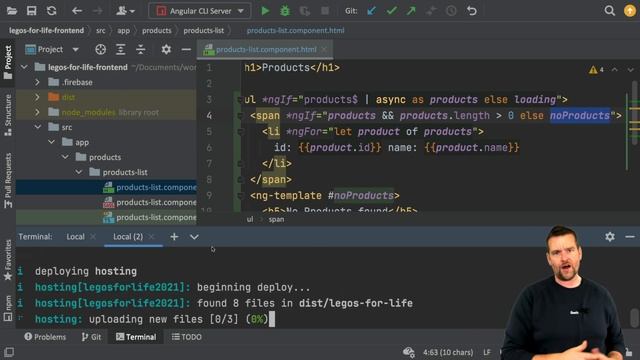Click the orange update notification icon
The image size is (640, 360).
(x=630, y=11)
